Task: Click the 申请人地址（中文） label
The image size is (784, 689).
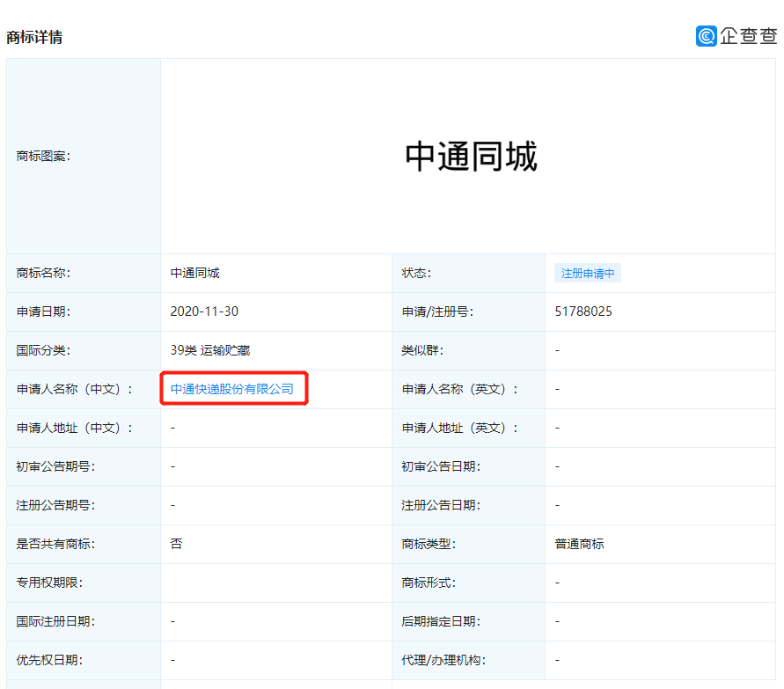Action: click(x=75, y=428)
